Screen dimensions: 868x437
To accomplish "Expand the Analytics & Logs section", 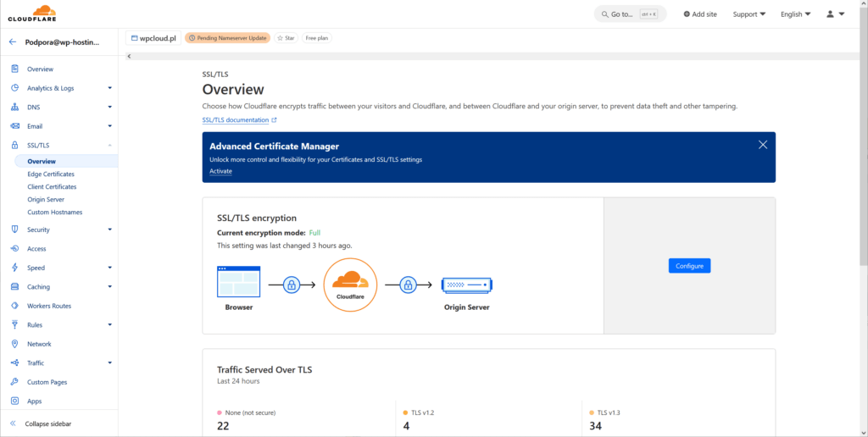I will [109, 88].
